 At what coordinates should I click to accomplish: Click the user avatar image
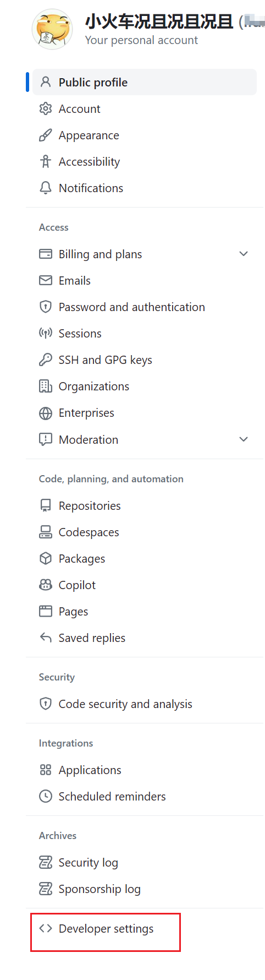52,29
